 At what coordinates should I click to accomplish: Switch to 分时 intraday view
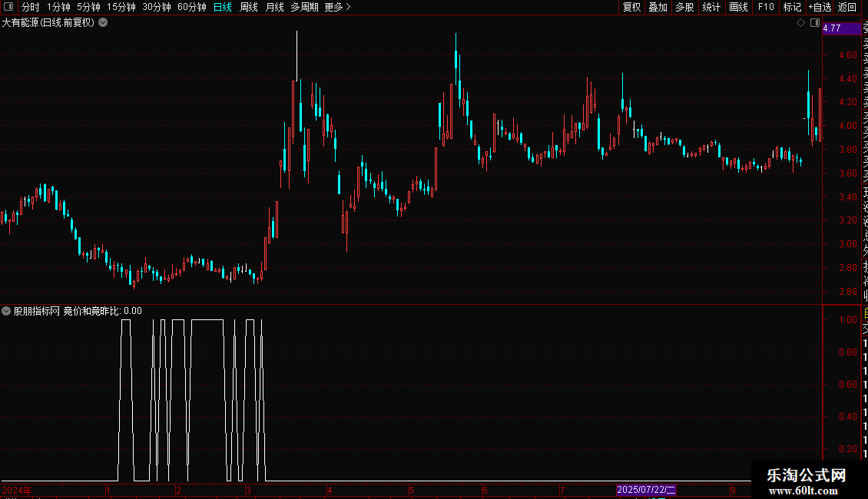click(x=31, y=7)
